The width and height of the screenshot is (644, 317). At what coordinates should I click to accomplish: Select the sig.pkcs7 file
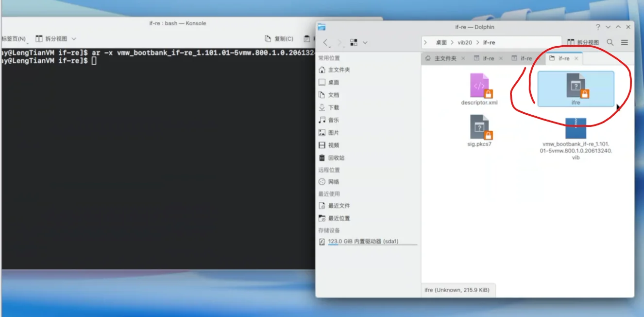coord(479,131)
